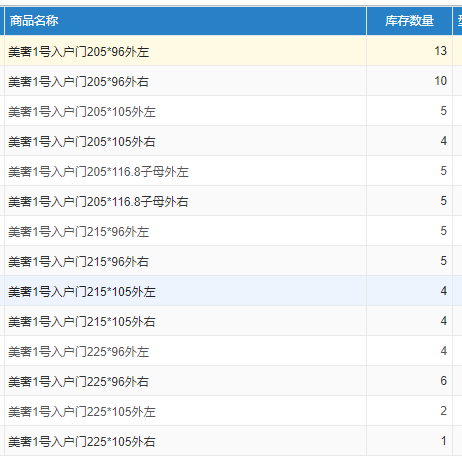The image size is (462, 461).
Task: Select row 美奢1号入户门225*96外左
Action: [x=231, y=351]
